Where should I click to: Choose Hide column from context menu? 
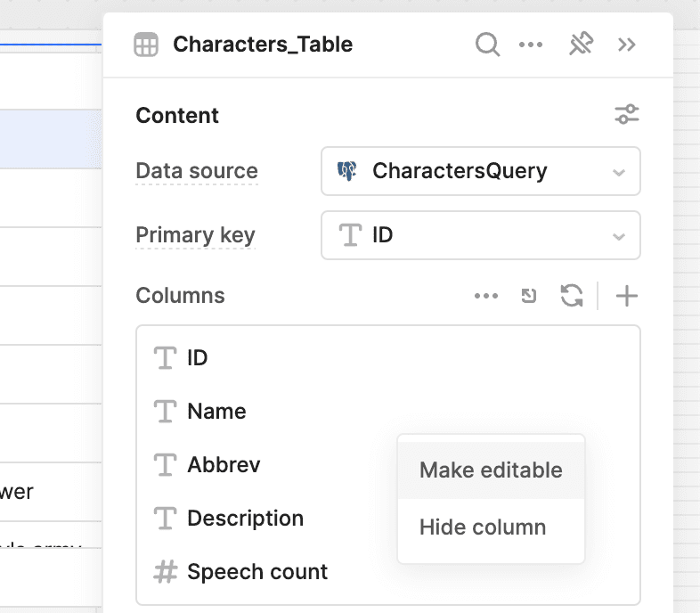(483, 527)
